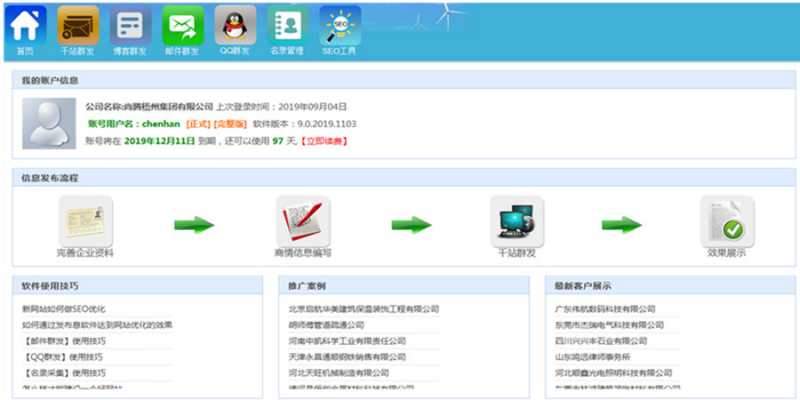Click the orange [正式] account tag
This screenshot has height=400, width=800.
pyautogui.click(x=198, y=124)
